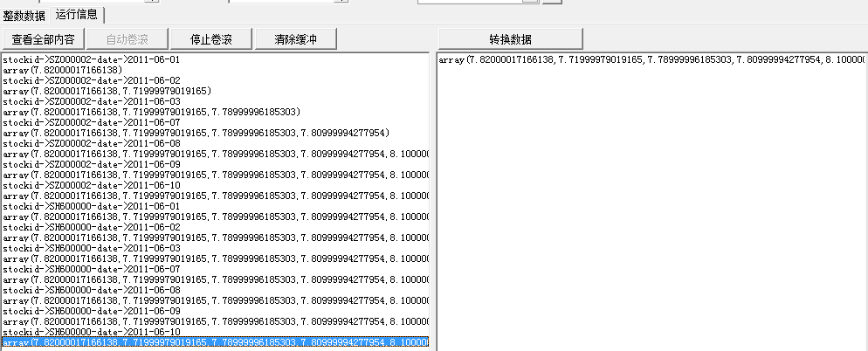Choose the SZ000002 2011-06-07 log entry
This screenshot has width=868, height=351.
coord(91,122)
